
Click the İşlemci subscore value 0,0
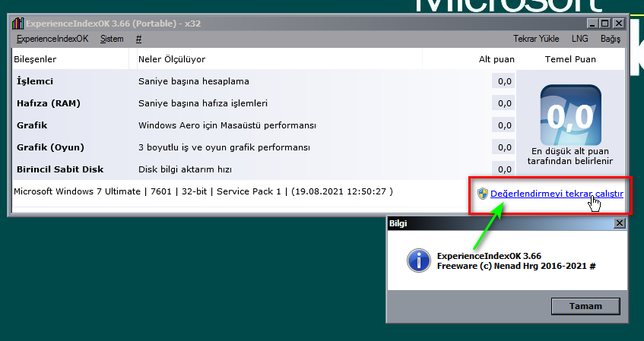503,81
